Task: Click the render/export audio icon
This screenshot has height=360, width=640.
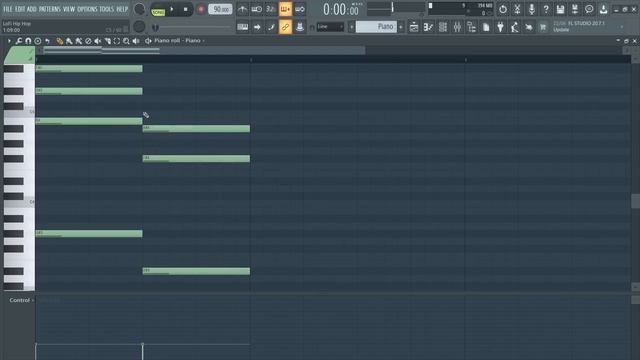Action: [x=575, y=9]
